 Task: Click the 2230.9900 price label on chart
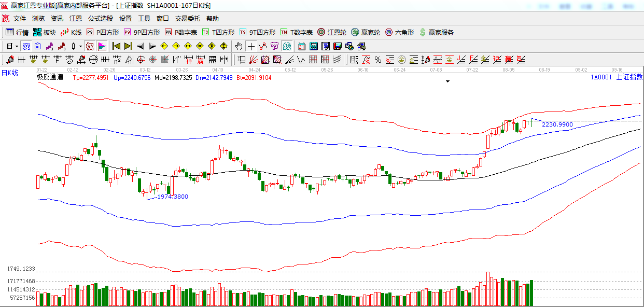557,124
